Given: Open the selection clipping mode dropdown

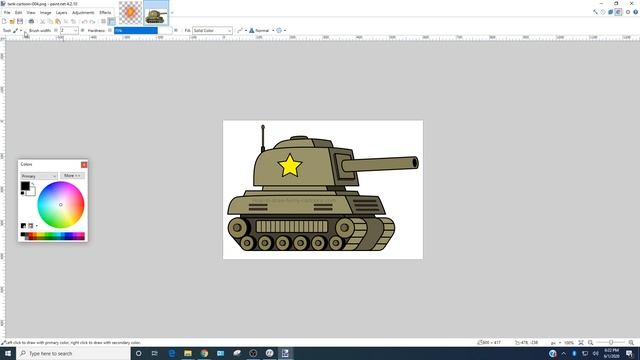Looking at the screenshot, I should coord(281,31).
